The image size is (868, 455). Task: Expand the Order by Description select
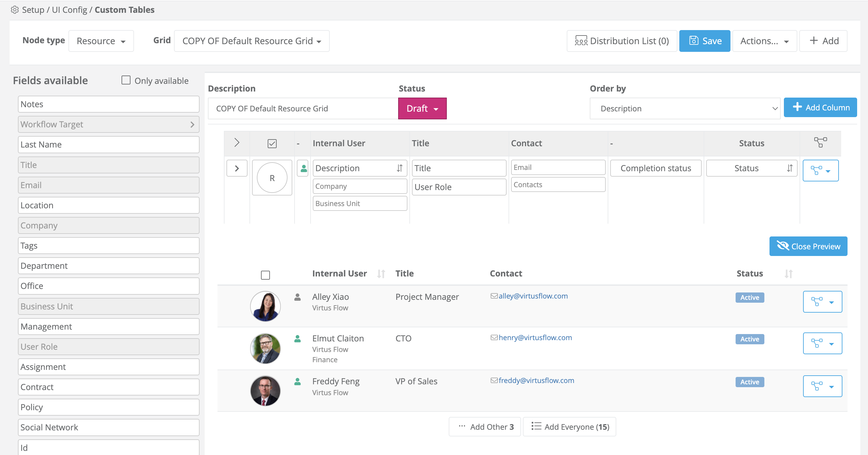click(685, 108)
